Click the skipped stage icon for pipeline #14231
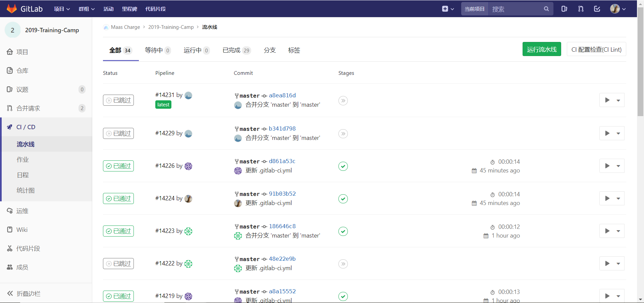This screenshot has width=644, height=303. [343, 100]
